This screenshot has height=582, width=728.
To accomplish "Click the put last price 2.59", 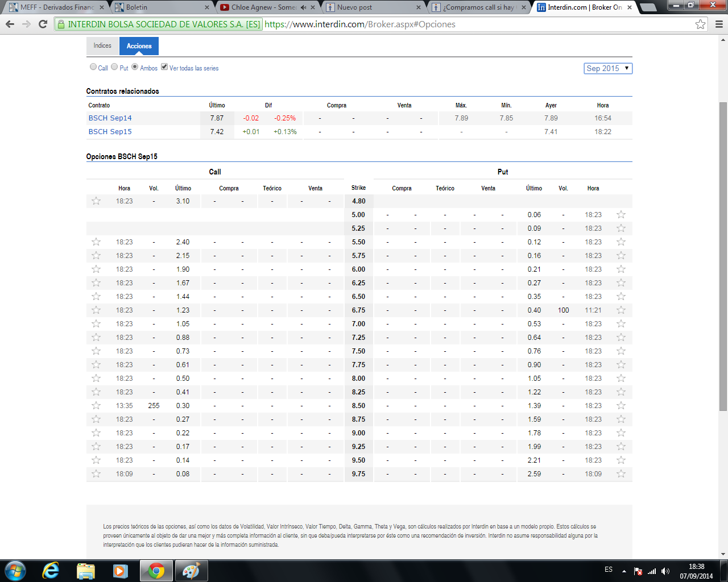I will coord(534,473).
